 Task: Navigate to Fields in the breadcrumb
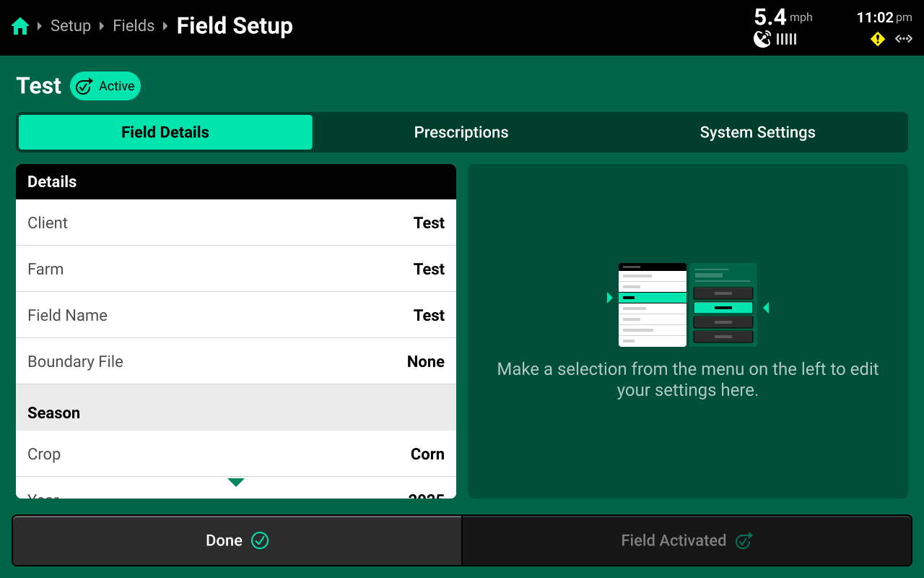(x=134, y=26)
